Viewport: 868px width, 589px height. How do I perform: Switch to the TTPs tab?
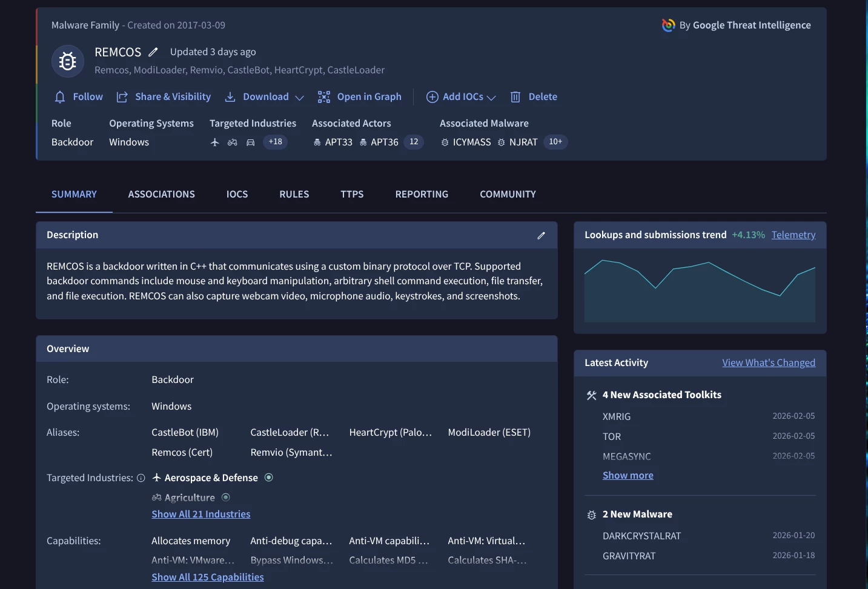pos(352,195)
